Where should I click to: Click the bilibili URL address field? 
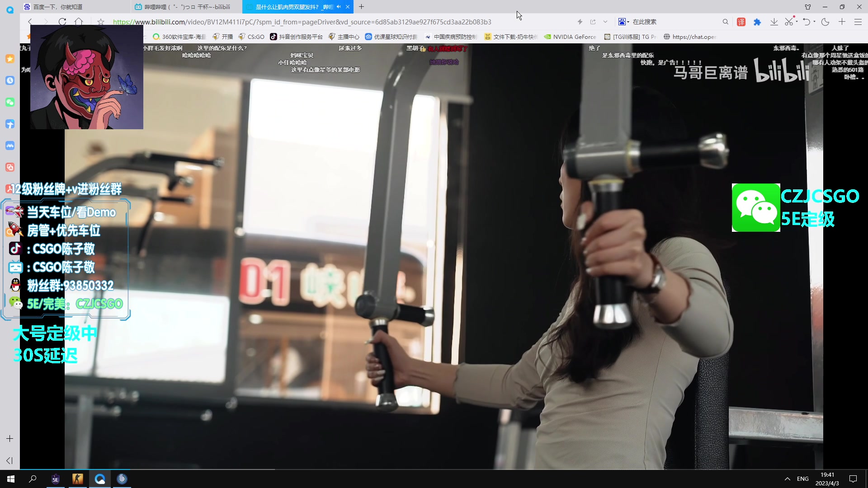click(302, 22)
